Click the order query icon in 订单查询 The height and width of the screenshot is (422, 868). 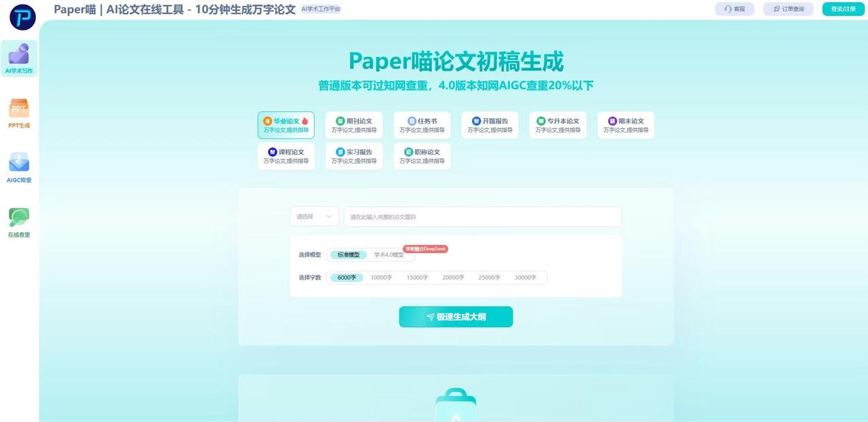click(x=776, y=9)
